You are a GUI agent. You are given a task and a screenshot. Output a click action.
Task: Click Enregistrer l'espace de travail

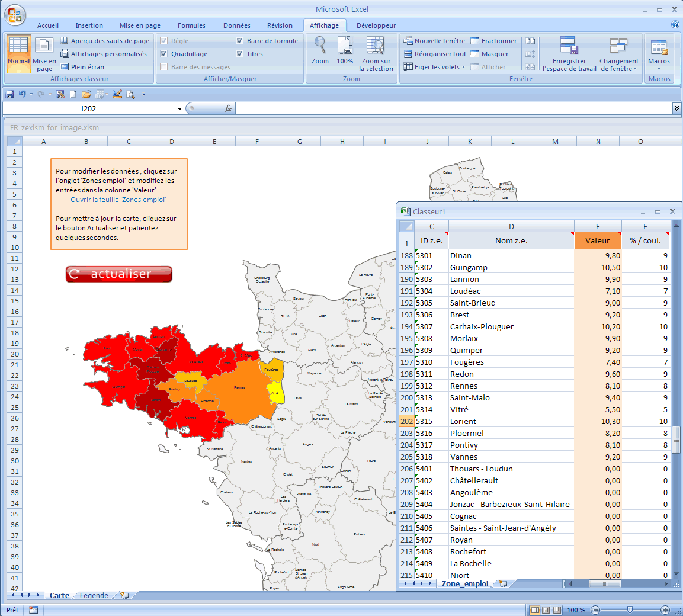pos(569,54)
